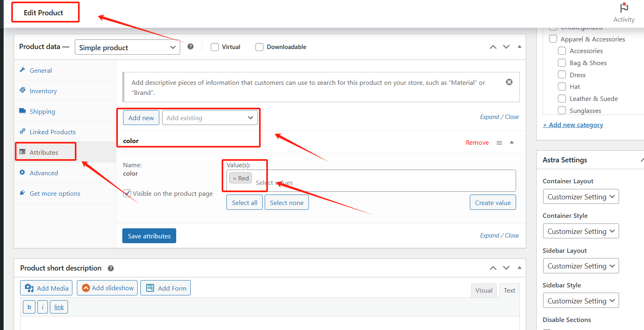
Task: Open the Inventory tab
Action: coord(43,91)
